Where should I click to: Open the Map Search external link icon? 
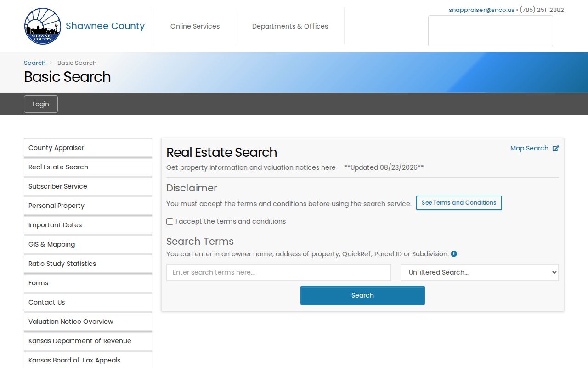(x=555, y=148)
